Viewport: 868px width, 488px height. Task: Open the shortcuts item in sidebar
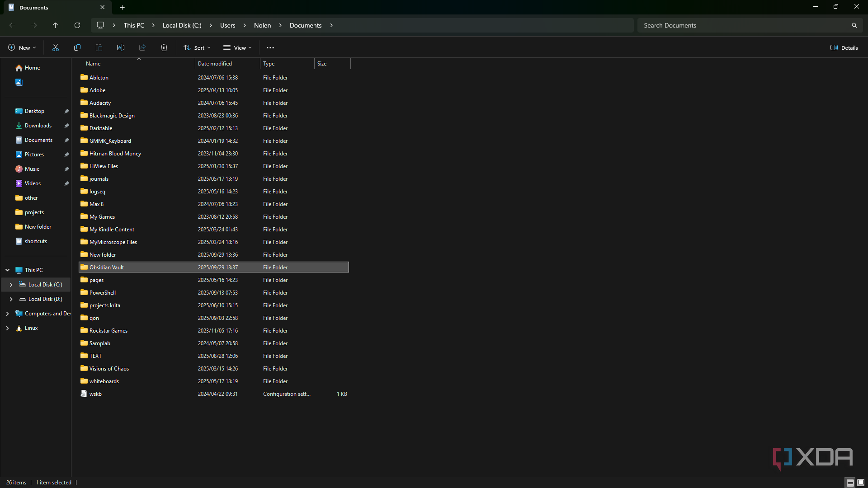coord(31,241)
